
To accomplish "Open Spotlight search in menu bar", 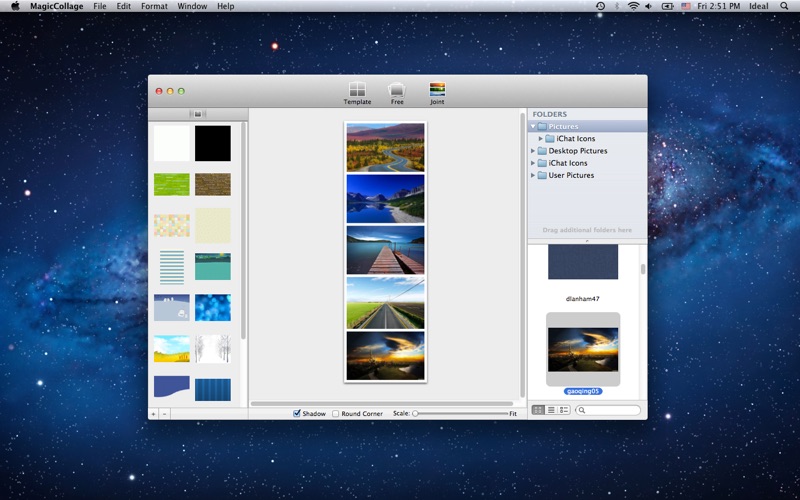I will [x=786, y=6].
